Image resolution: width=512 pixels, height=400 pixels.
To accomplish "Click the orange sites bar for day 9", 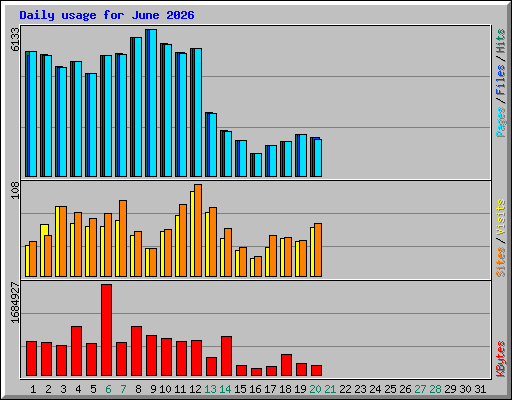I will [153, 263].
